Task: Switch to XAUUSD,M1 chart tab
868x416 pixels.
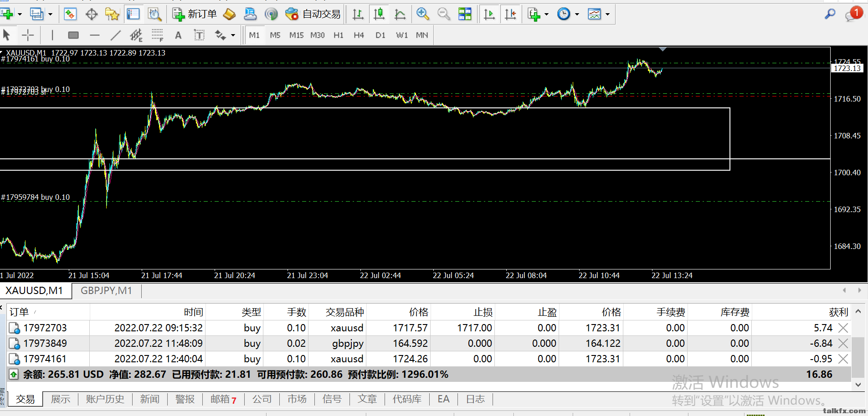Action: click(34, 290)
